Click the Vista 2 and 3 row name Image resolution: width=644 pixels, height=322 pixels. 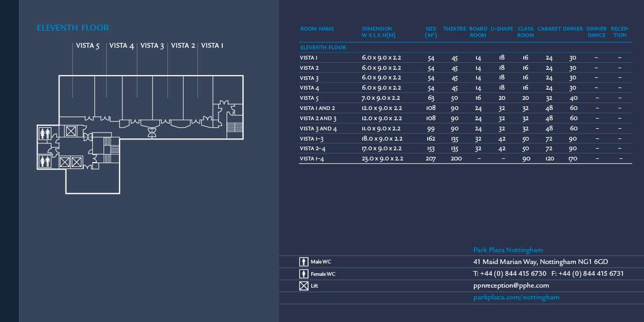(318, 119)
